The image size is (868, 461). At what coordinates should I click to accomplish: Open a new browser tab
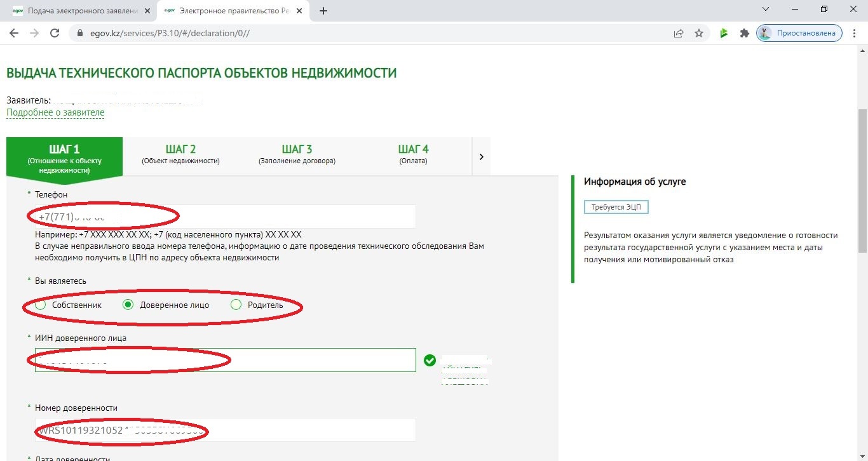(323, 11)
